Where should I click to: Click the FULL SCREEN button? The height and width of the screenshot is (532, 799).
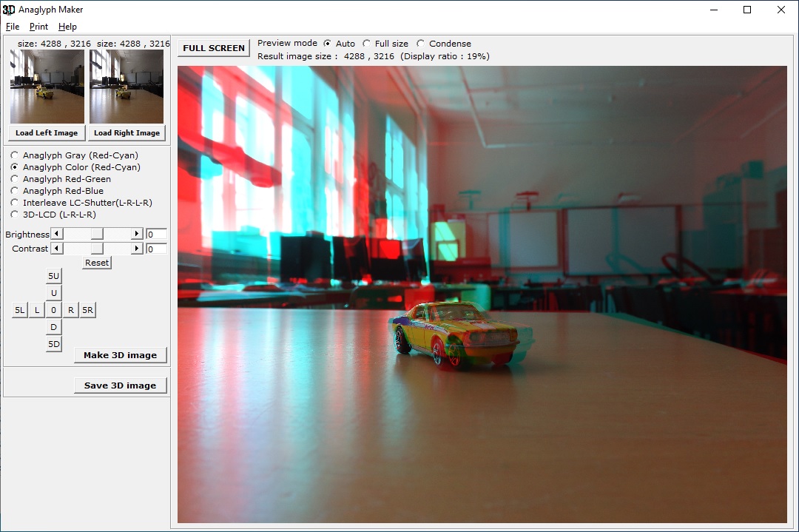[214, 48]
